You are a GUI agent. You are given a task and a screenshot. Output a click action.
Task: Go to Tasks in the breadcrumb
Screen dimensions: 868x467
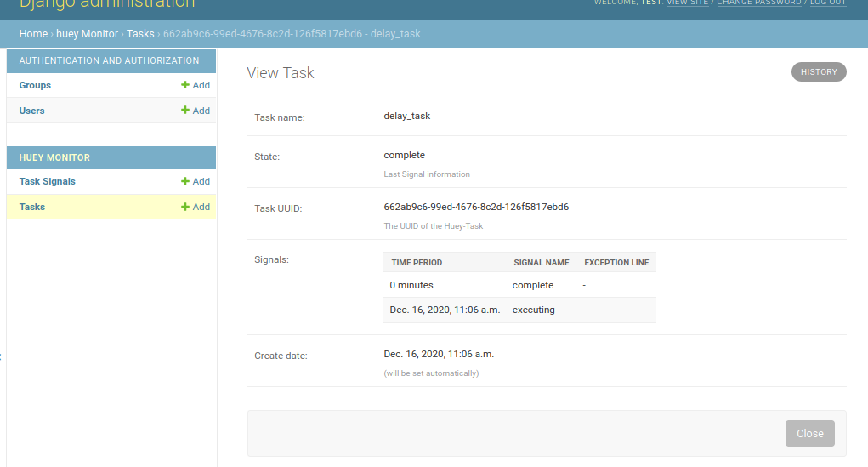tap(140, 34)
